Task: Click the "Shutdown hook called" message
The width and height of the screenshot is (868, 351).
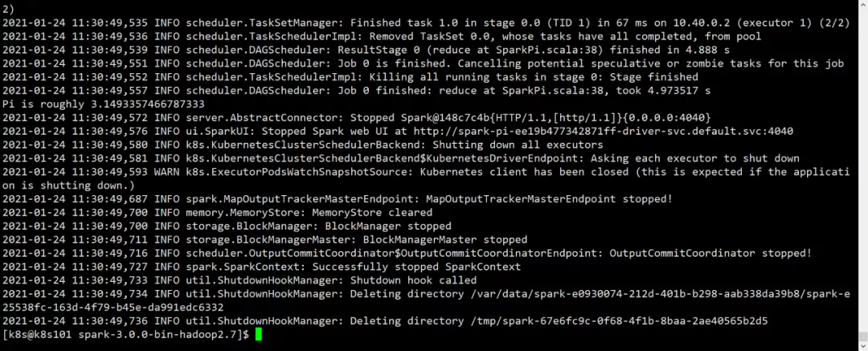Action: pos(413,280)
